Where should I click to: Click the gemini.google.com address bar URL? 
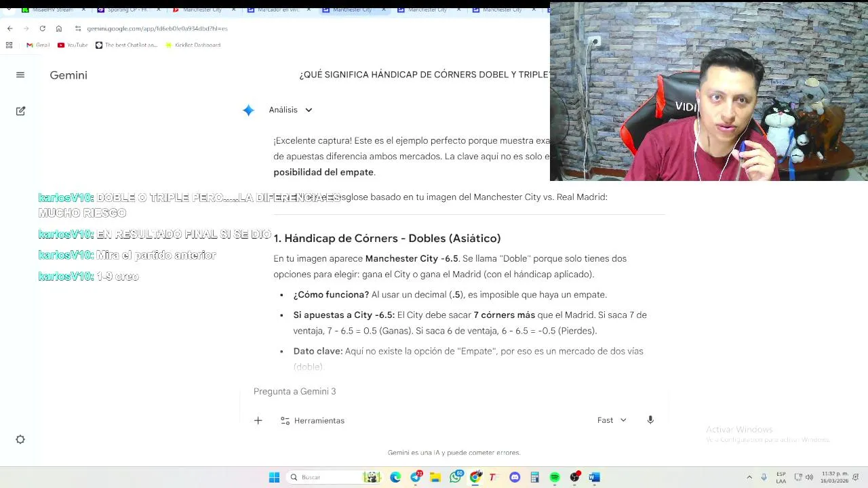(157, 28)
